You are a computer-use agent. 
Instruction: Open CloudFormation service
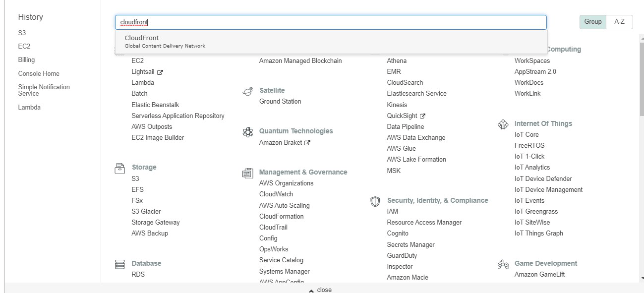(x=282, y=217)
